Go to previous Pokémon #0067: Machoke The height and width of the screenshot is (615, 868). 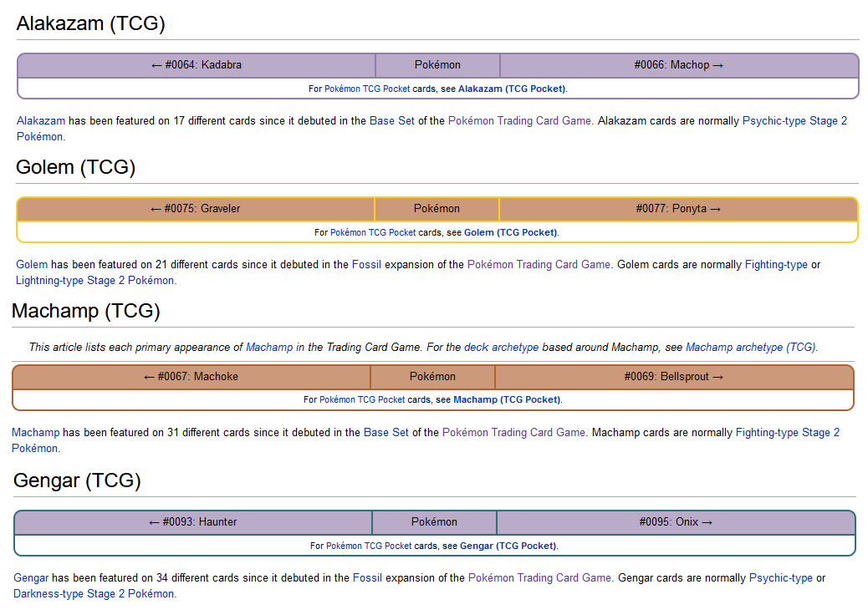191,377
